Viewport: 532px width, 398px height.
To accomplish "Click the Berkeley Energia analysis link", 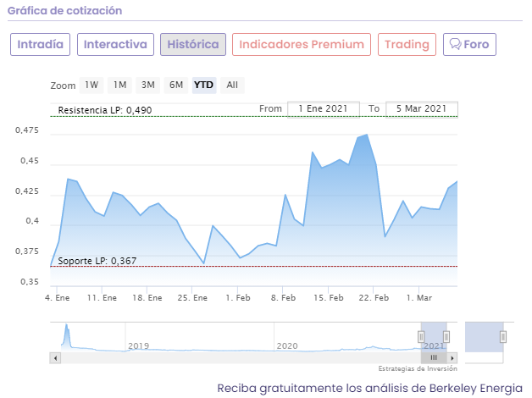I will [x=370, y=388].
